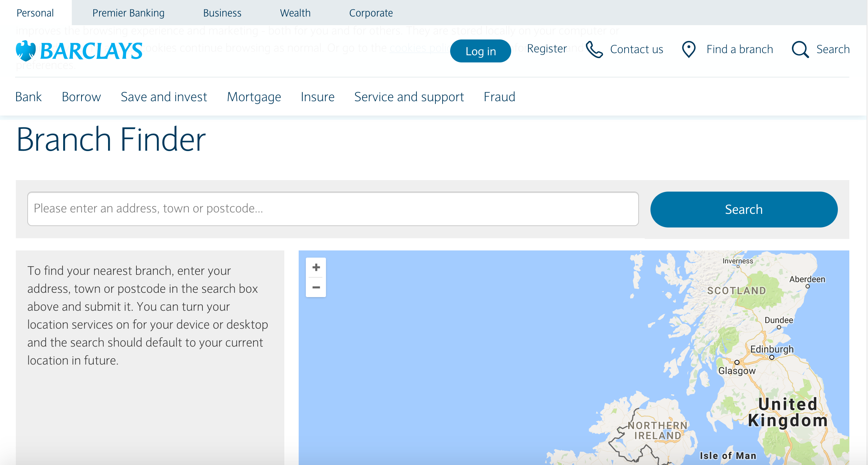Open the Register link
Viewport: 868px width, 465px height.
(x=547, y=48)
